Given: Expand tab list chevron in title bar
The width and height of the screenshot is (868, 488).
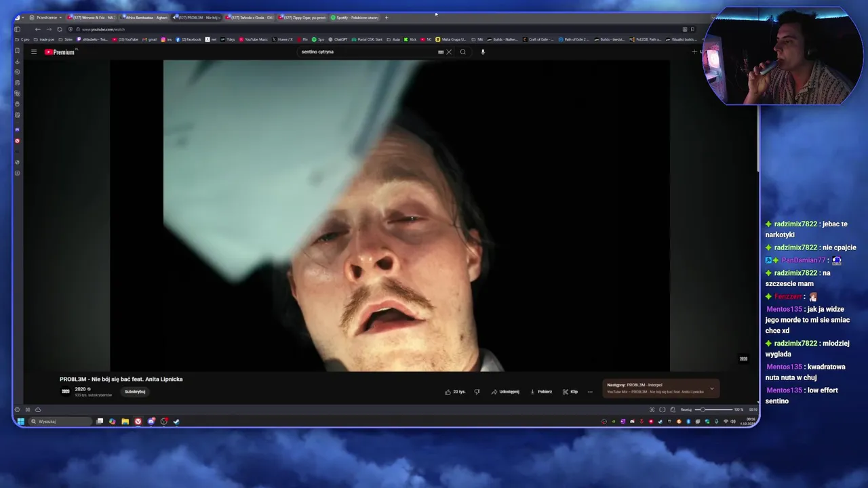Looking at the screenshot, I should (713, 18).
